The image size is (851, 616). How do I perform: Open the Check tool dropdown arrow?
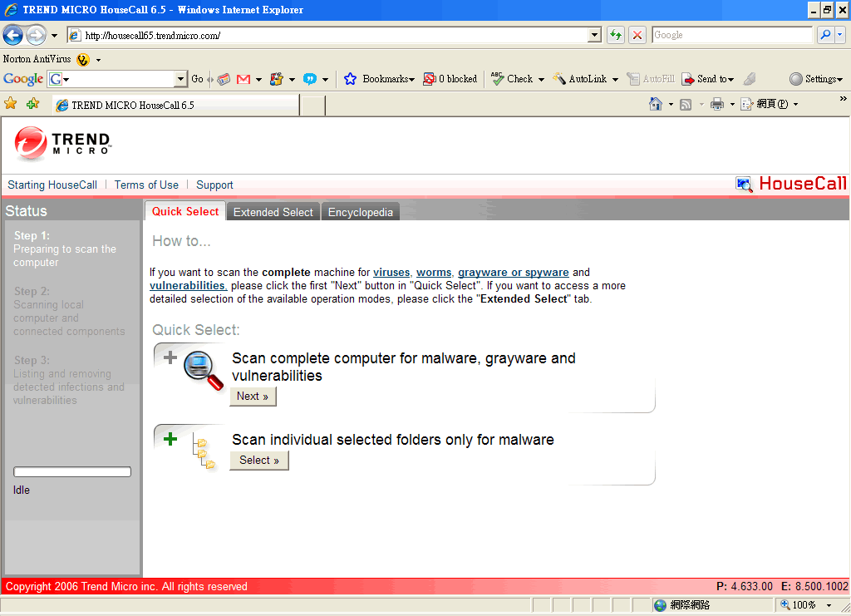tap(541, 80)
